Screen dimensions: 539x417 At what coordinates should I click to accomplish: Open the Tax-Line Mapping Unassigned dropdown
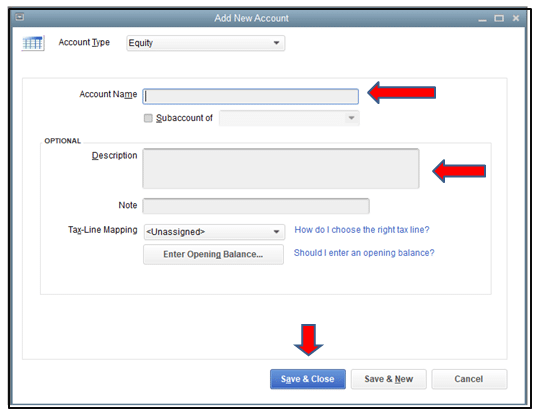click(214, 232)
